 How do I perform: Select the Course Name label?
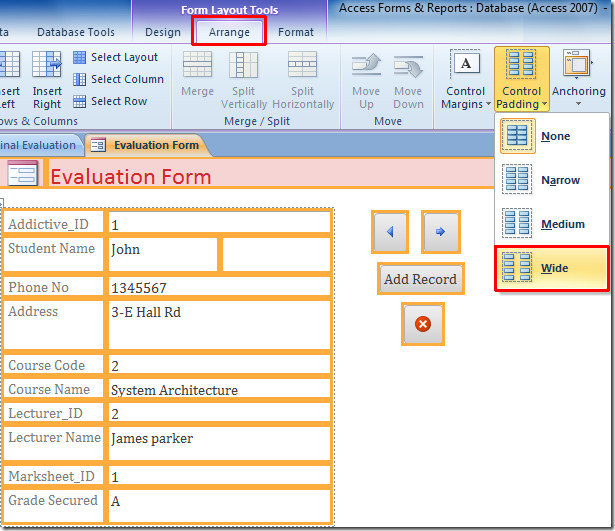(x=53, y=389)
